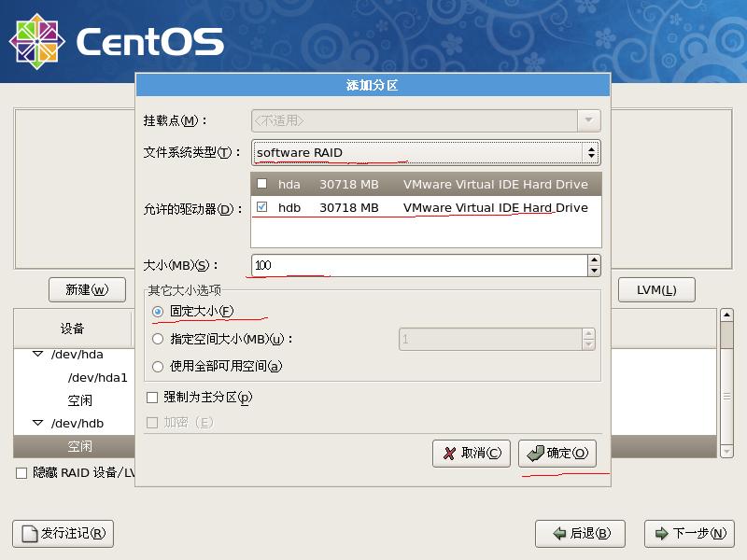Viewport: 747px width, 560px height.
Task: Decrease the 大小(MB) value with the down arrow
Action: tap(594, 271)
